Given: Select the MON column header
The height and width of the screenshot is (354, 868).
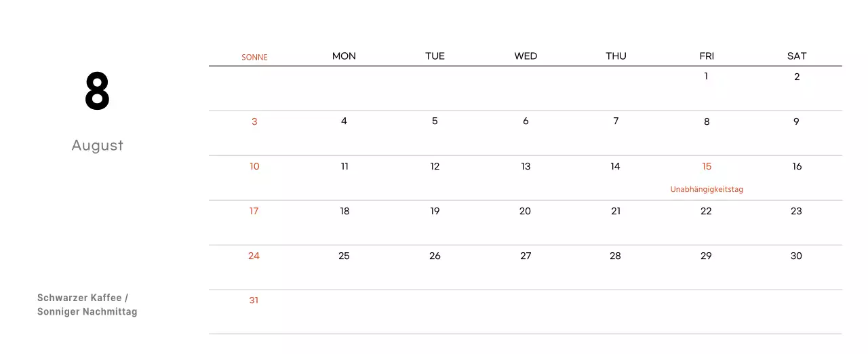Looking at the screenshot, I should pos(344,56).
